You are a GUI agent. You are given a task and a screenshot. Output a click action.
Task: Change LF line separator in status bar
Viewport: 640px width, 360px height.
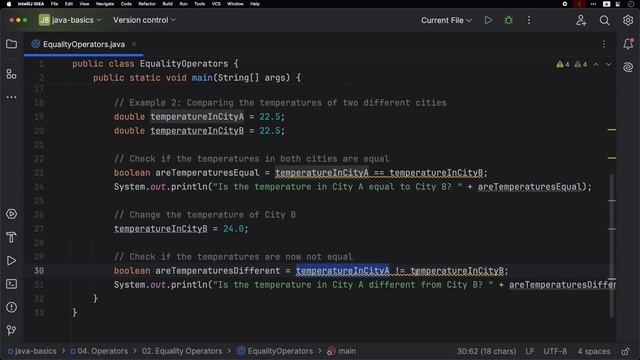pyautogui.click(x=530, y=351)
